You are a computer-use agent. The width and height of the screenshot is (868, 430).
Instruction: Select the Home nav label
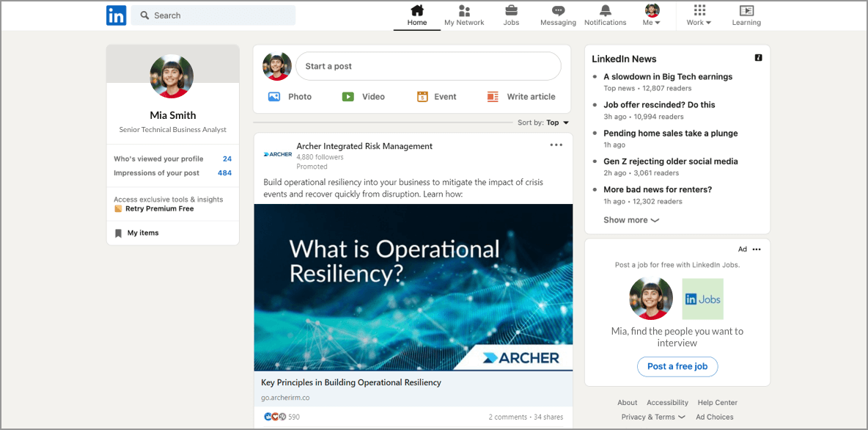pyautogui.click(x=417, y=23)
